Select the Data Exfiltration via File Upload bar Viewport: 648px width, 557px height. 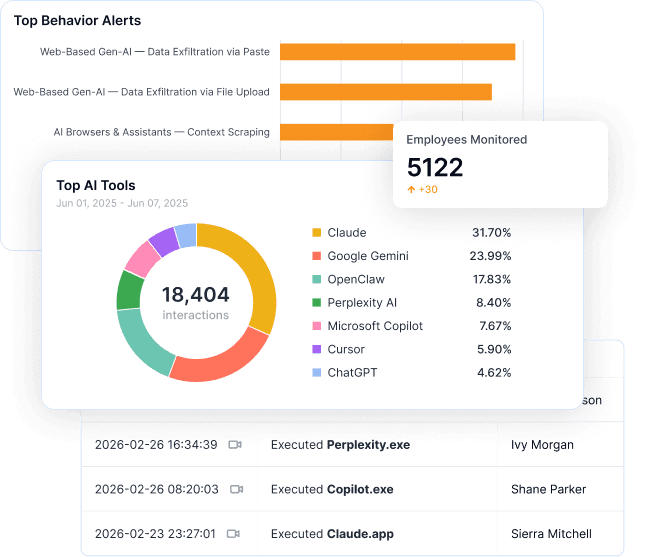[x=385, y=92]
